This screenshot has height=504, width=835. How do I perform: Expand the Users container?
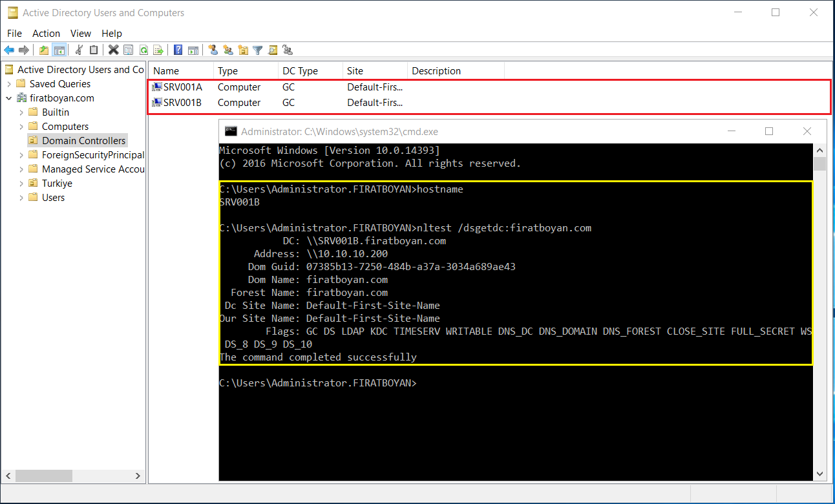tap(21, 198)
